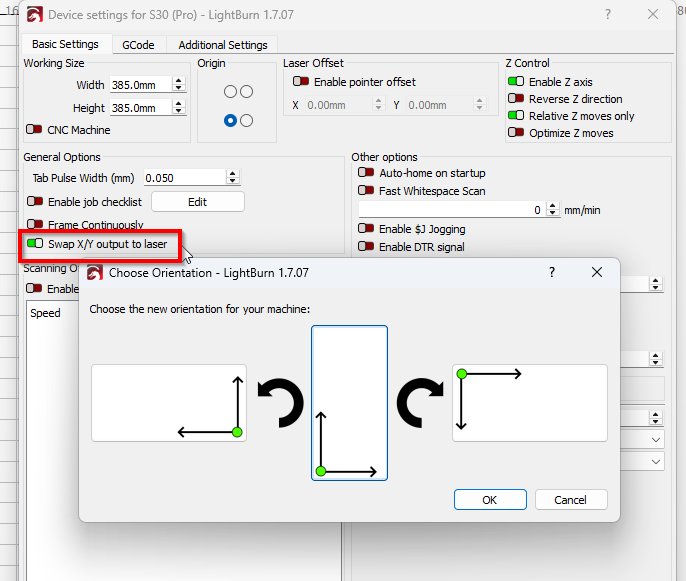Click the Device settings help question mark

608,14
